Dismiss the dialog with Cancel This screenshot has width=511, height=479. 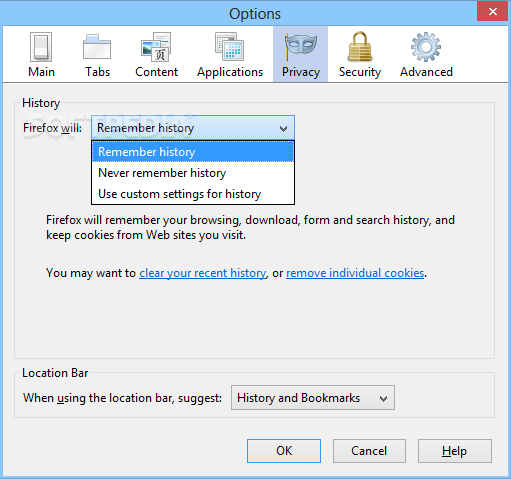point(369,451)
